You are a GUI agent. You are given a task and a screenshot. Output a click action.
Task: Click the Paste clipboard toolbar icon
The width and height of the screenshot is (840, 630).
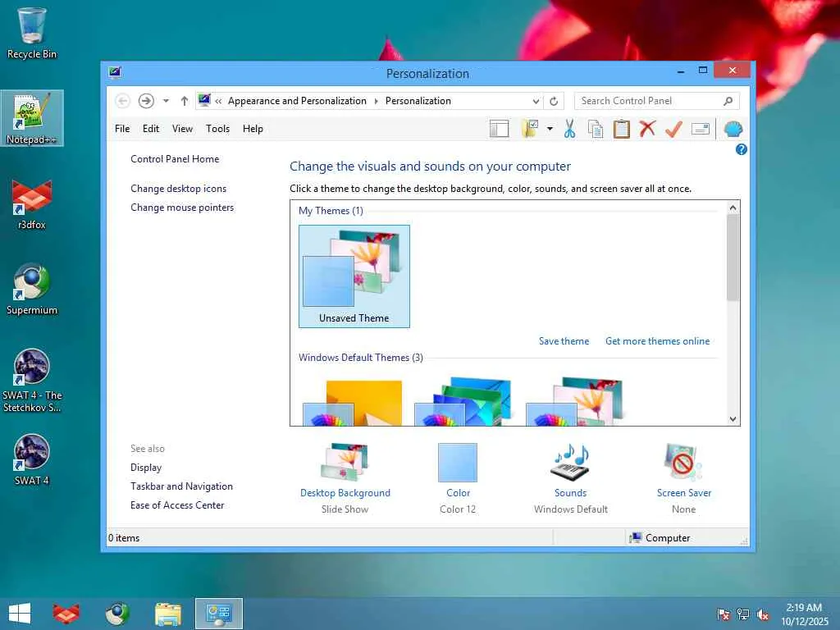pos(621,129)
